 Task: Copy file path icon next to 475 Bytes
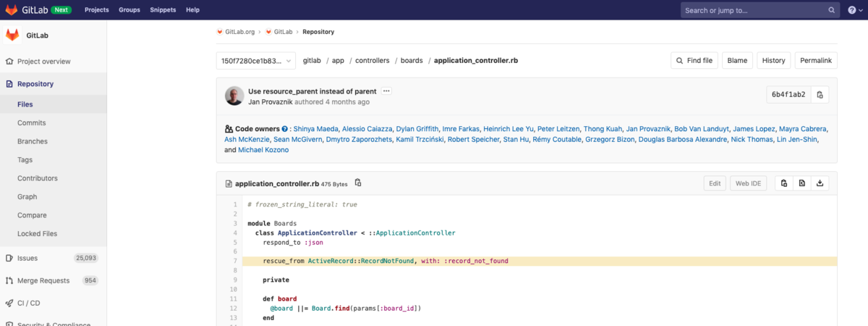358,183
